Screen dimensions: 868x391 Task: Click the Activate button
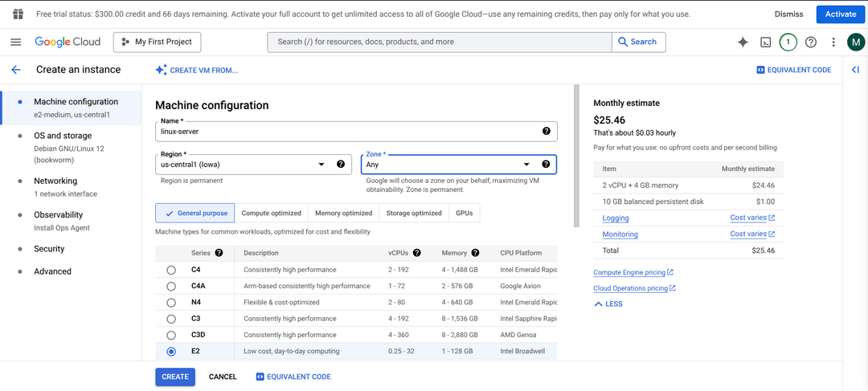click(841, 14)
